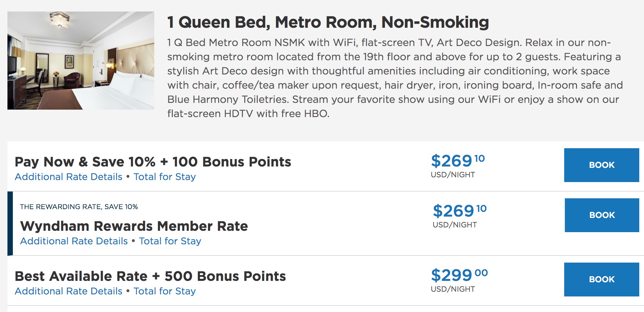Image resolution: width=644 pixels, height=312 pixels.
Task: View Total for Stay under Wyndham Rewards rate
Action: click(170, 241)
